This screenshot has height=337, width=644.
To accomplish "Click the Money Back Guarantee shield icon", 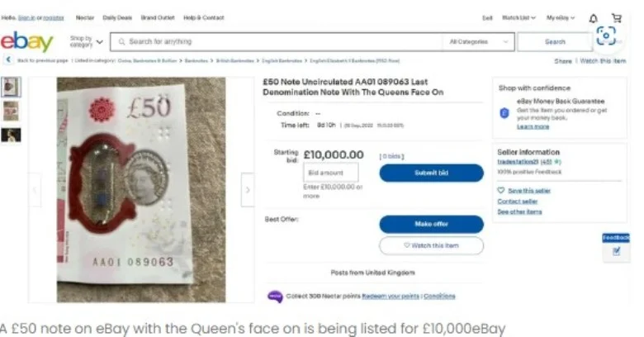I will (504, 110).
